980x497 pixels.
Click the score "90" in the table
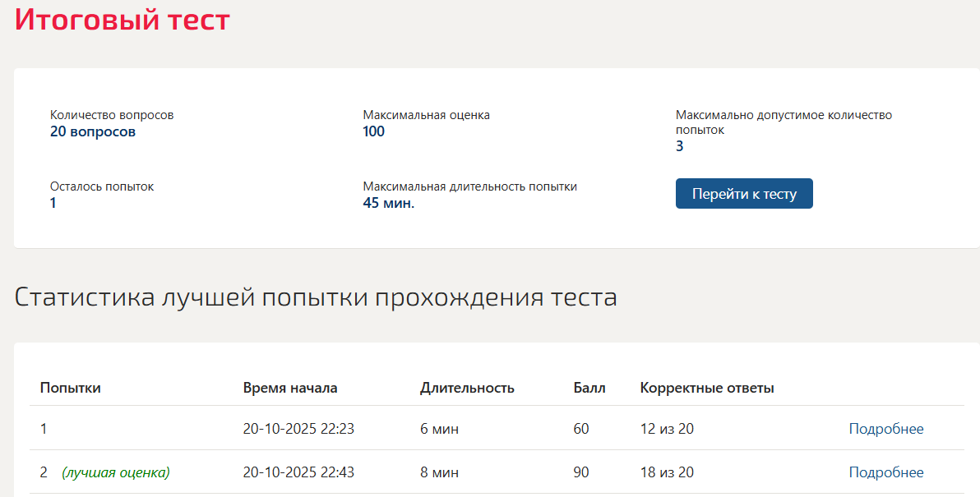(x=581, y=472)
